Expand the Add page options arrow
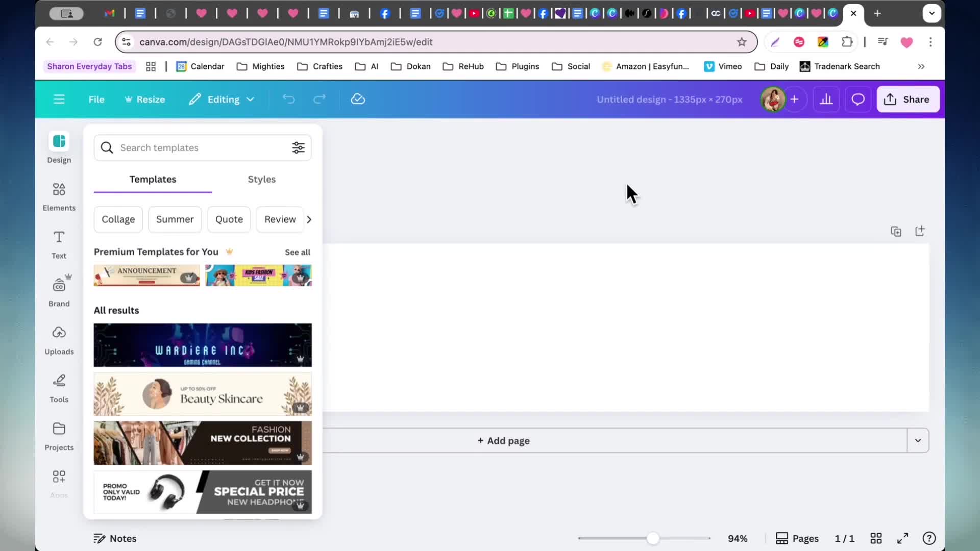Screen dimensions: 980x551 (918, 440)
